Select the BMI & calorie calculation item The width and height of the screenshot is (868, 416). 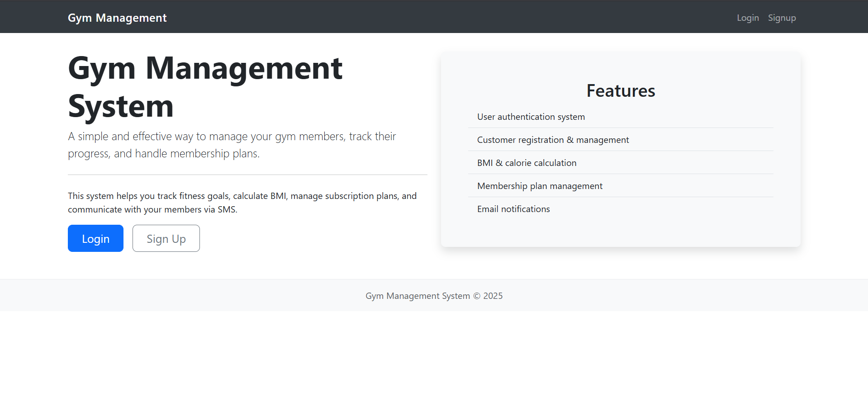click(x=621, y=163)
